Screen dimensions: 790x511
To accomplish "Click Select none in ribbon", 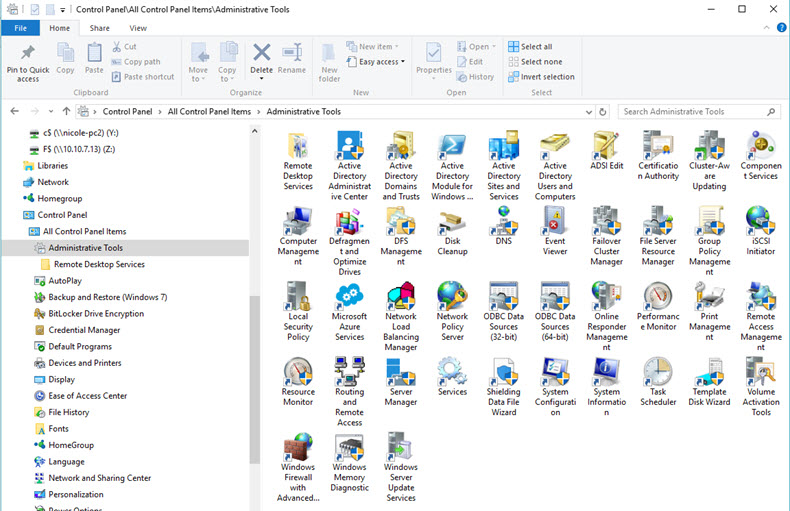I will click(535, 61).
